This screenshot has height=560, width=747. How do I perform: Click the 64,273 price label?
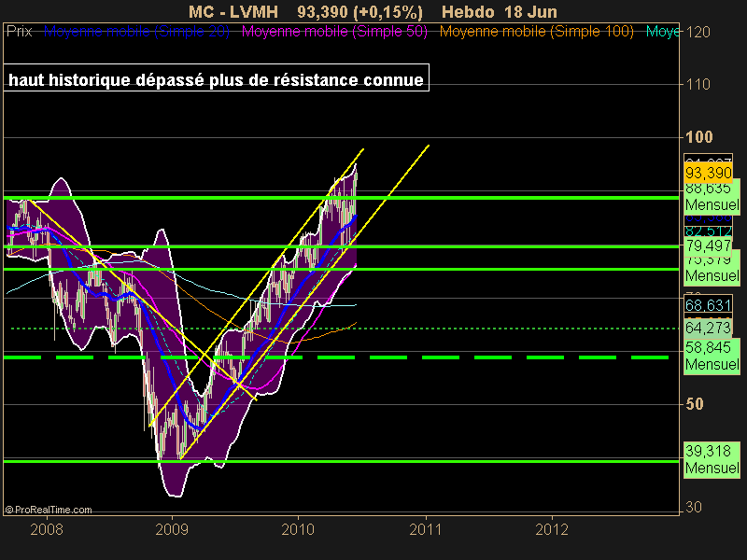[709, 328]
